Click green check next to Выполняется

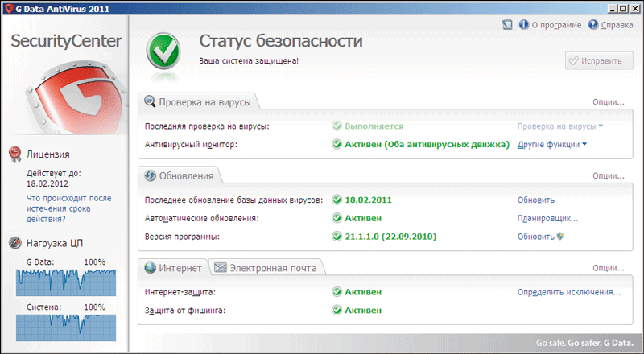(336, 126)
